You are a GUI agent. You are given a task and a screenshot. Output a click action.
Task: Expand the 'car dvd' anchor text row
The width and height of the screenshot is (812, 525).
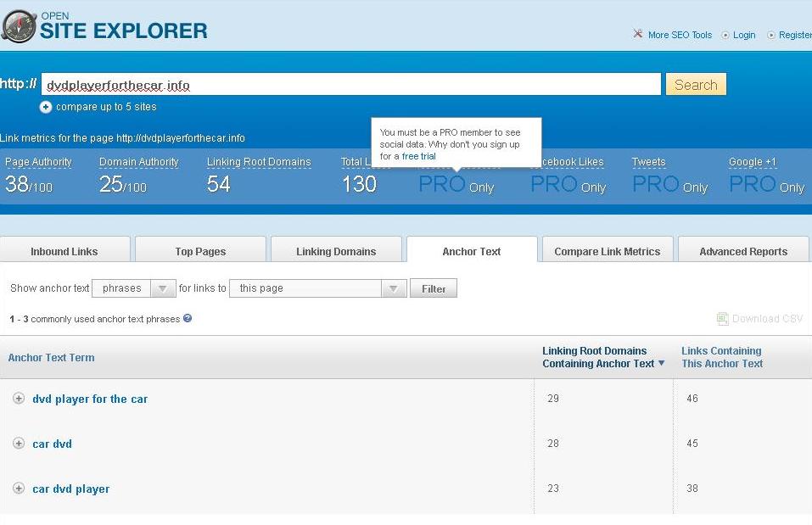(x=19, y=444)
